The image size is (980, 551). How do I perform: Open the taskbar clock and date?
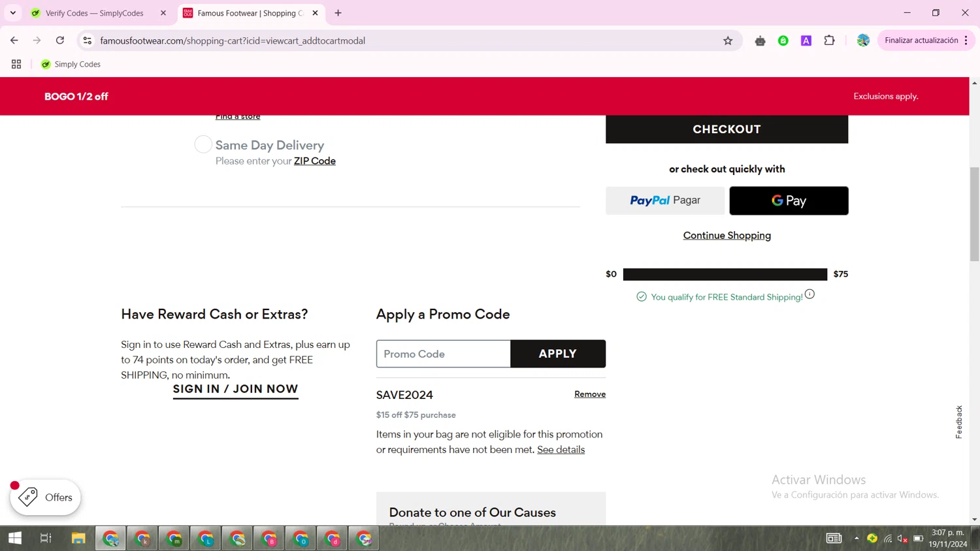[948, 539]
